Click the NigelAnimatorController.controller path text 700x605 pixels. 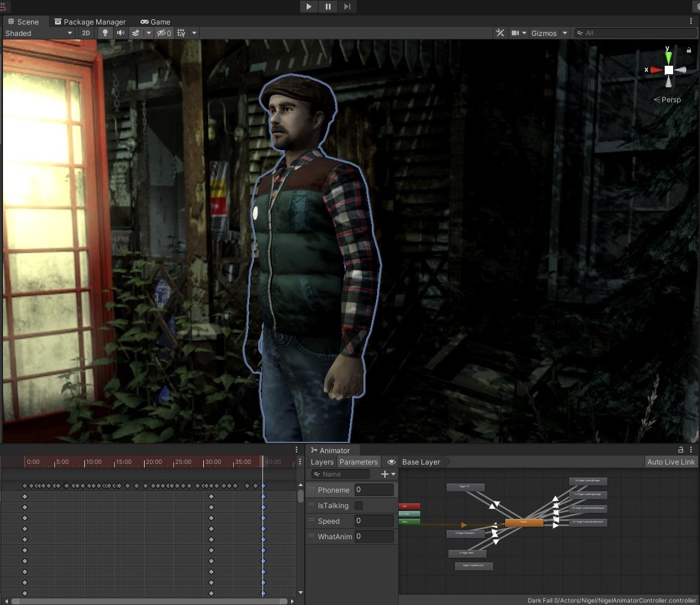click(x=612, y=601)
